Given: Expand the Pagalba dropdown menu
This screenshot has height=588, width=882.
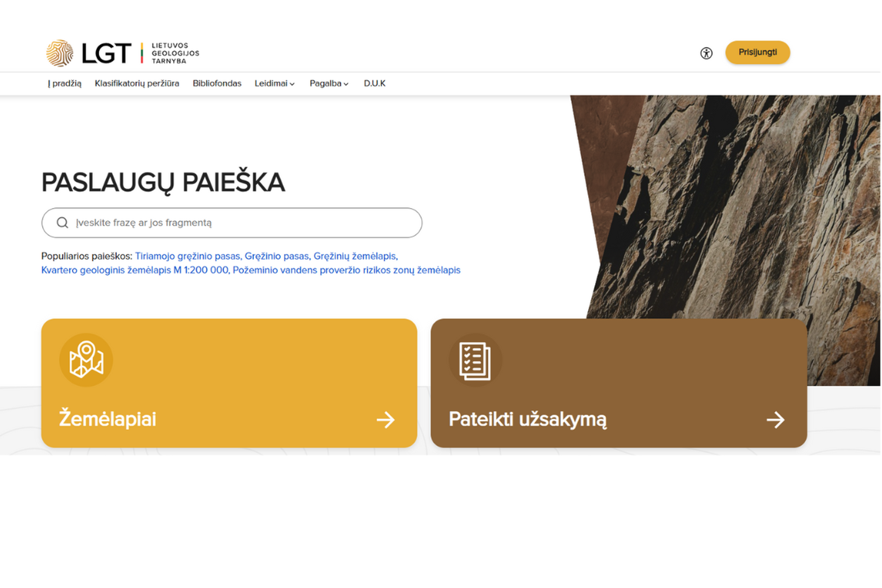Looking at the screenshot, I should (329, 83).
